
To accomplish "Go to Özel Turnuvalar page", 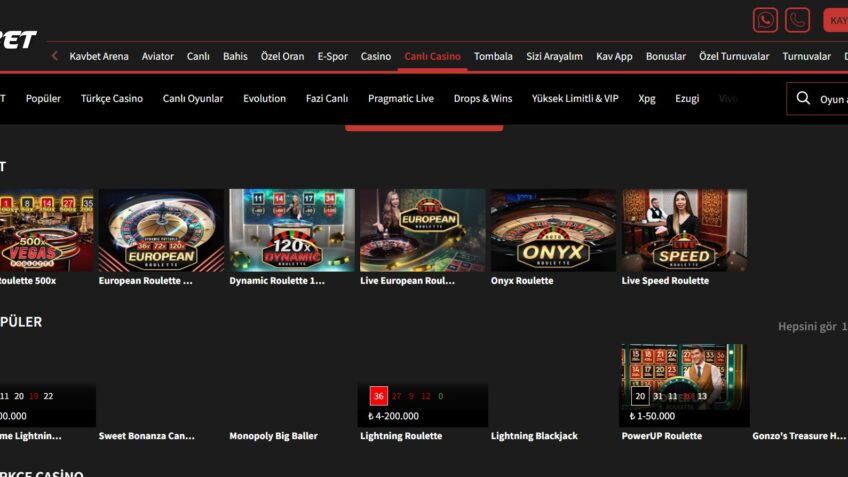I will [x=733, y=56].
